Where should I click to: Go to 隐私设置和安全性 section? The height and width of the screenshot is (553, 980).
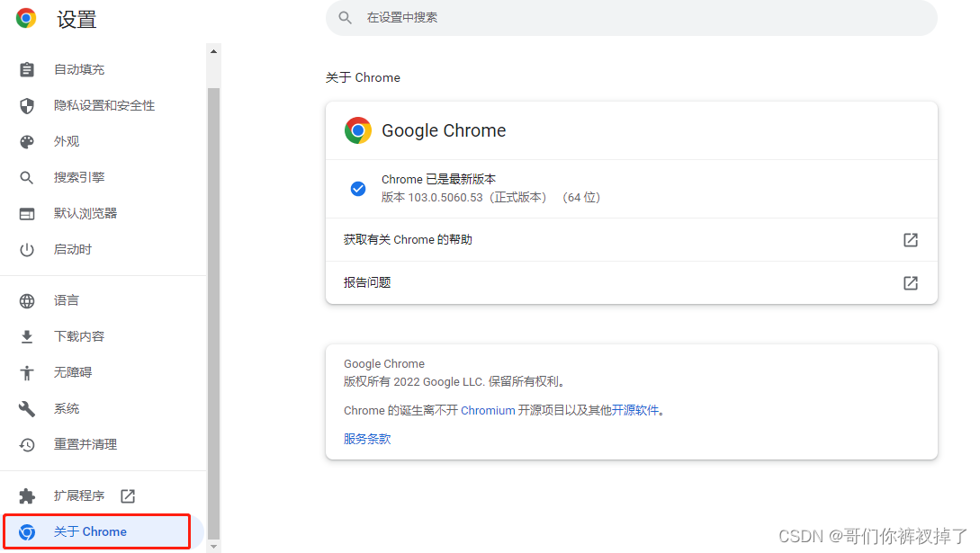[x=103, y=105]
